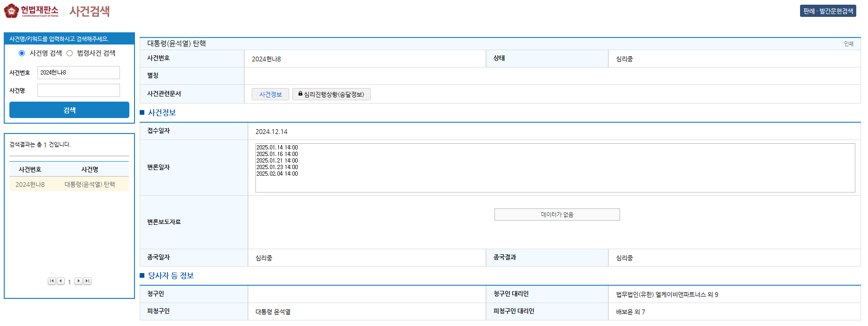Select 법령사건 검색 radio button
Image resolution: width=868 pixels, height=326 pixels.
pyautogui.click(x=69, y=53)
